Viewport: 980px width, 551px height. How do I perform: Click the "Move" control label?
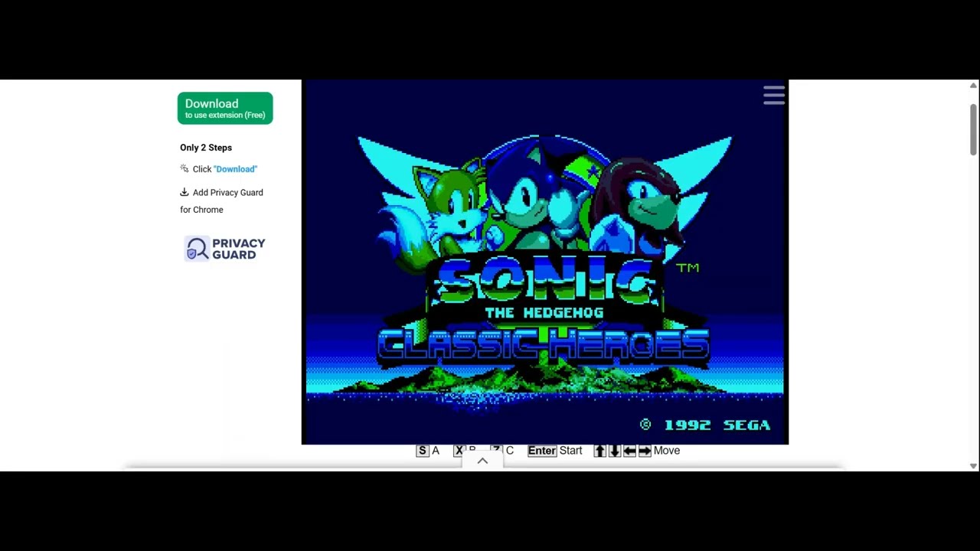click(667, 451)
